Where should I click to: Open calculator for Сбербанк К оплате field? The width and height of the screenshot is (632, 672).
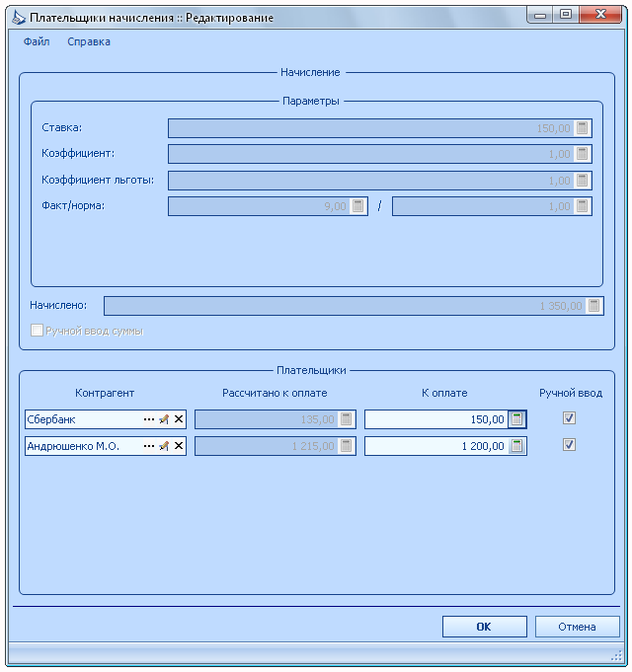[x=517, y=419]
